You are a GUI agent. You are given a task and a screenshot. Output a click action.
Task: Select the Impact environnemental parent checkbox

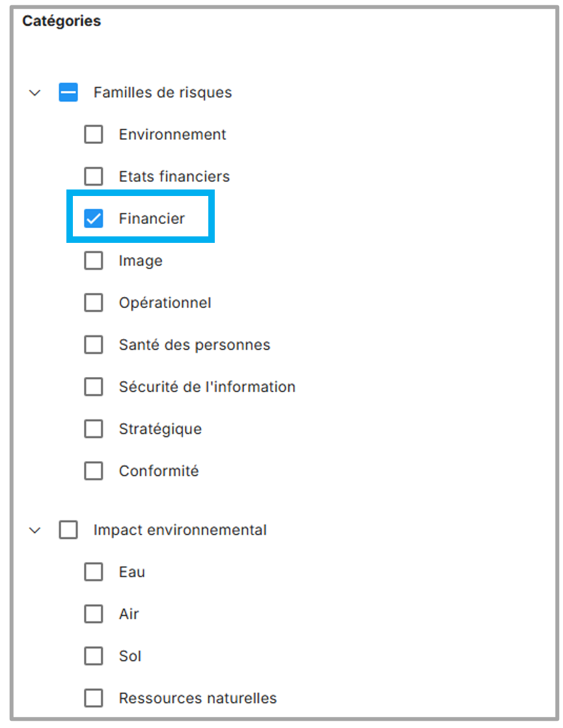(x=68, y=530)
